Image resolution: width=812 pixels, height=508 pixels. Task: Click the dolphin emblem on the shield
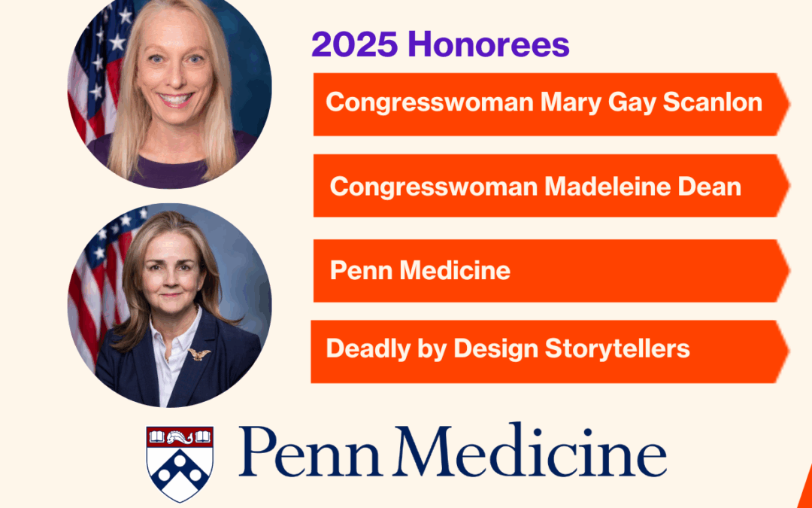(180, 437)
